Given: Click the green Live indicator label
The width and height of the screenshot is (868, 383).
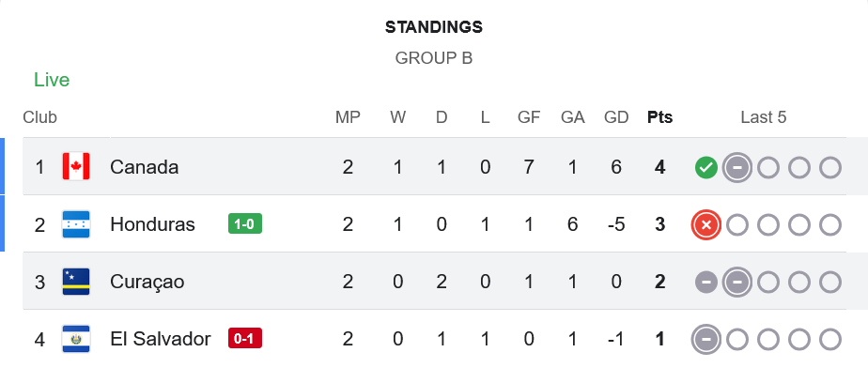Looking at the screenshot, I should 52,80.
